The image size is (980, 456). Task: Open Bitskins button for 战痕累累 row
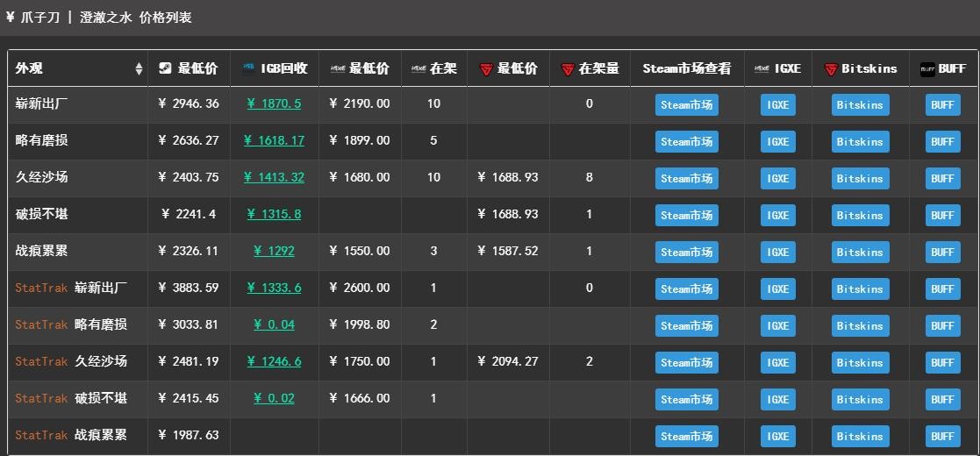click(x=860, y=253)
